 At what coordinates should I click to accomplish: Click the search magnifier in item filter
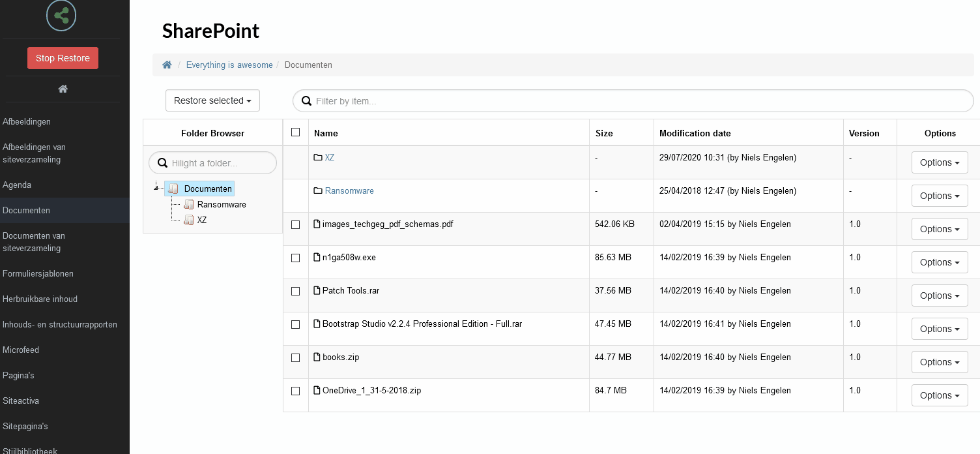tap(306, 101)
